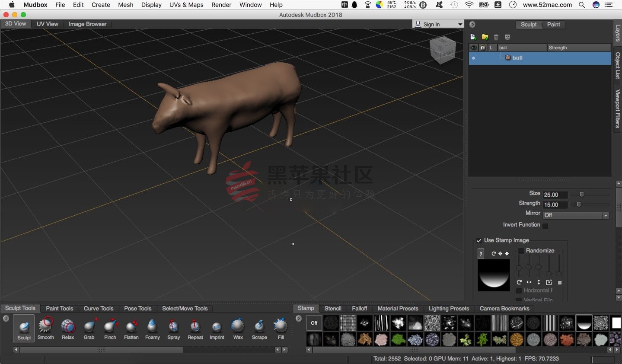The image size is (622, 364).
Task: Click the stamp vertical flip icon above preview
Action: coord(507,254)
